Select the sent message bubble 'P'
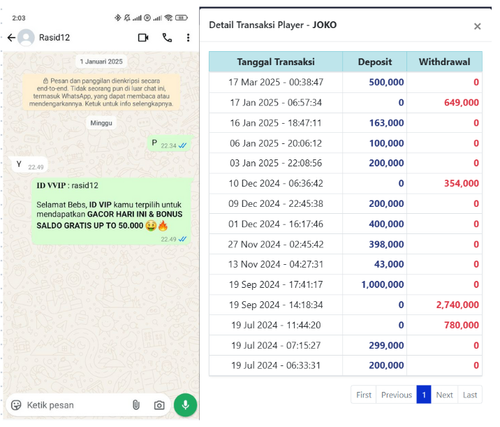500x427 pixels. coord(170,144)
